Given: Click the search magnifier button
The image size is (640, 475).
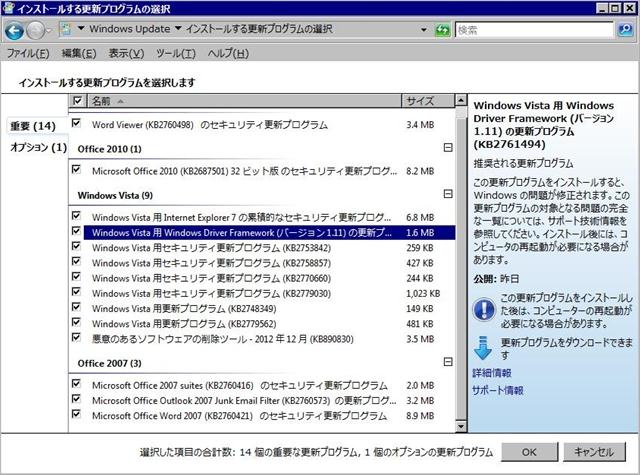Looking at the screenshot, I should click(625, 30).
